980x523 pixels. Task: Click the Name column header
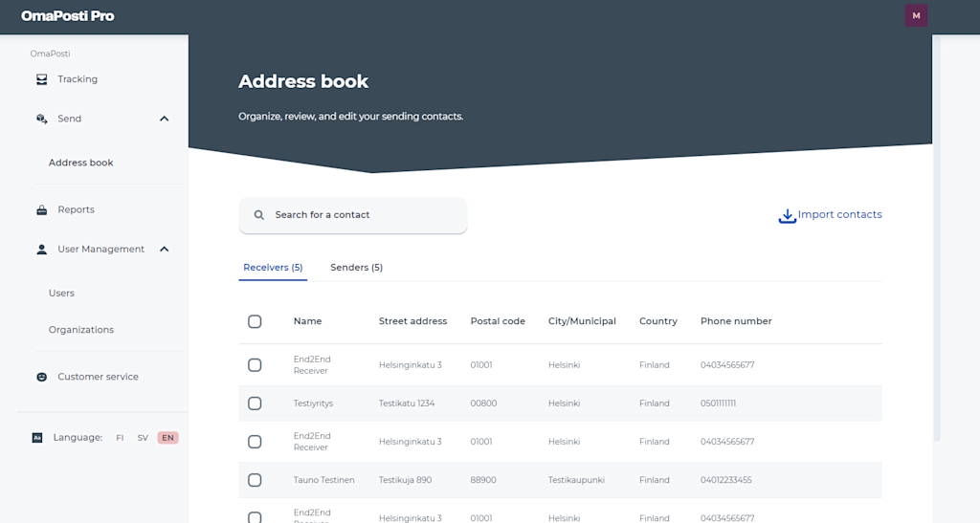307,321
